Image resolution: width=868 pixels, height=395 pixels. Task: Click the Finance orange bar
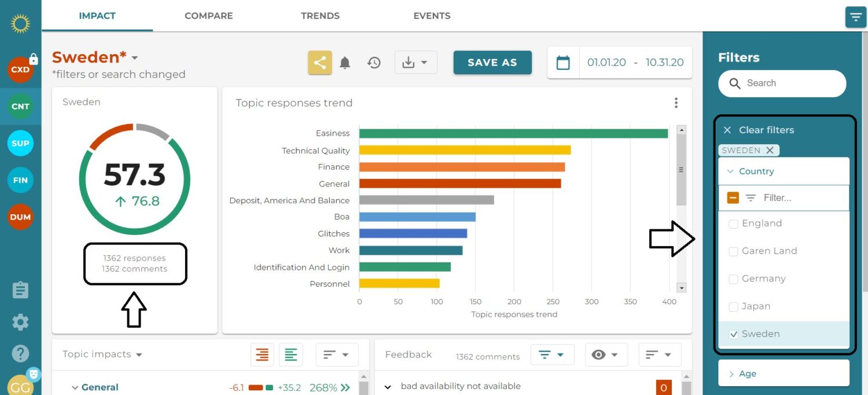462,167
